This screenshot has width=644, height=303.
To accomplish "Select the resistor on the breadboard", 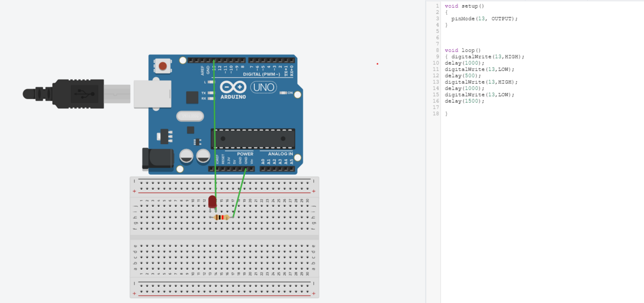I will tap(222, 218).
